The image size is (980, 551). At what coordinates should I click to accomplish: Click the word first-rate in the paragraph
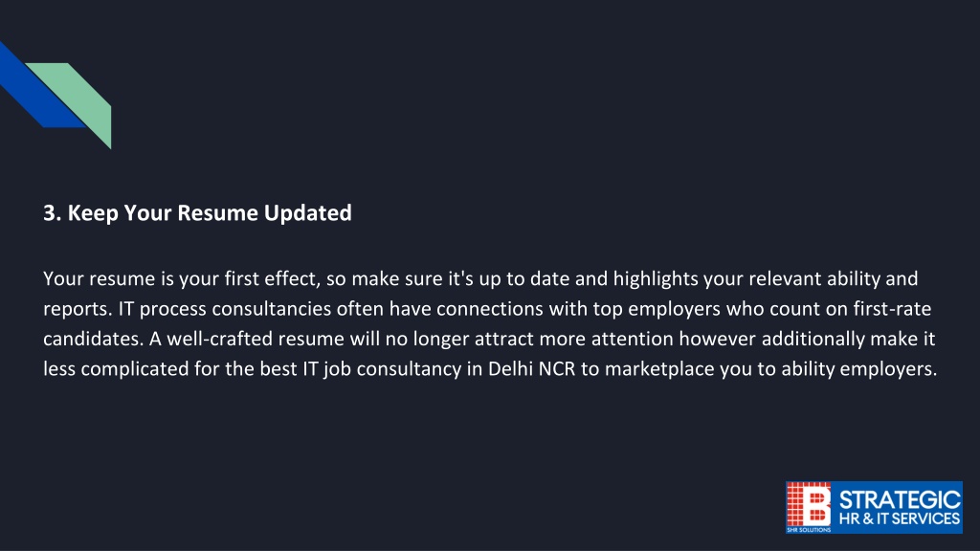[x=893, y=309]
